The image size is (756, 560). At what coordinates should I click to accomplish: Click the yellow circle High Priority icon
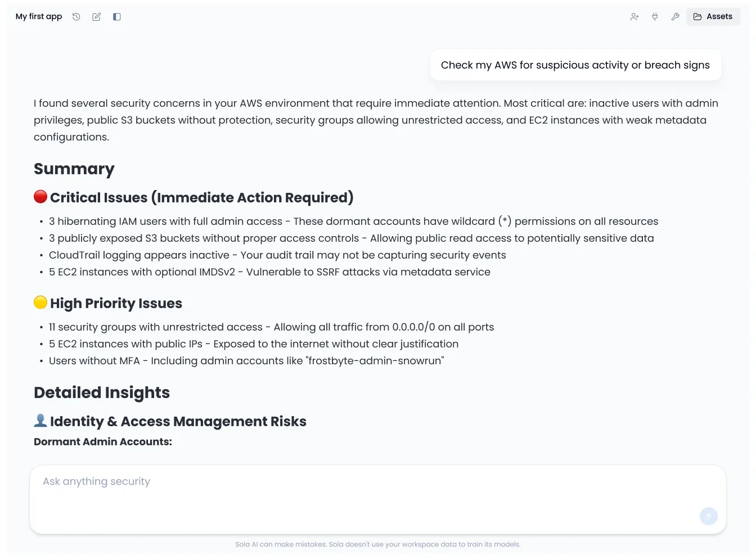40,302
